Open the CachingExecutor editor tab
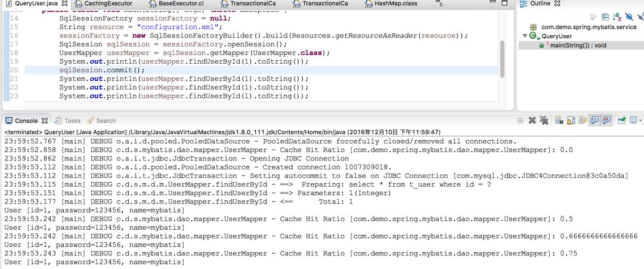The image size is (644, 269). coord(108,4)
